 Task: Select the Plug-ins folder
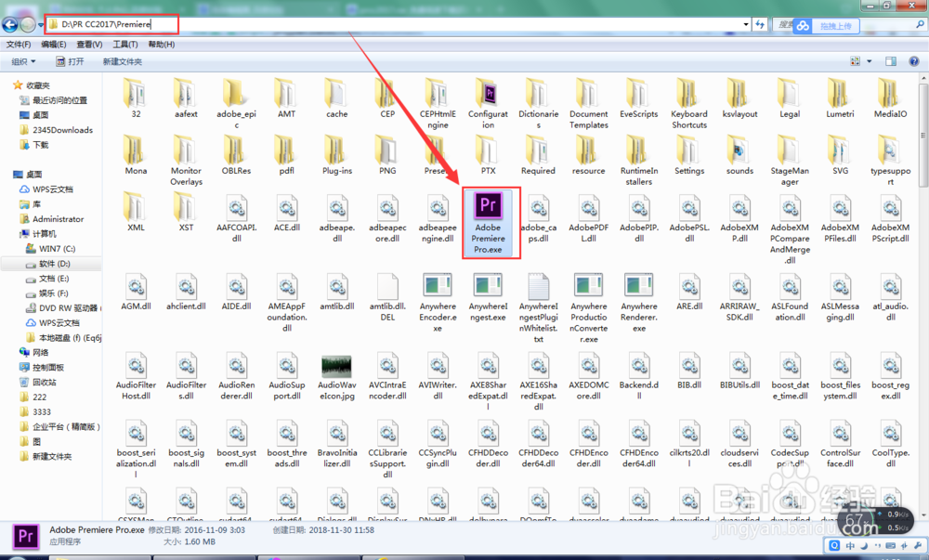(337, 156)
